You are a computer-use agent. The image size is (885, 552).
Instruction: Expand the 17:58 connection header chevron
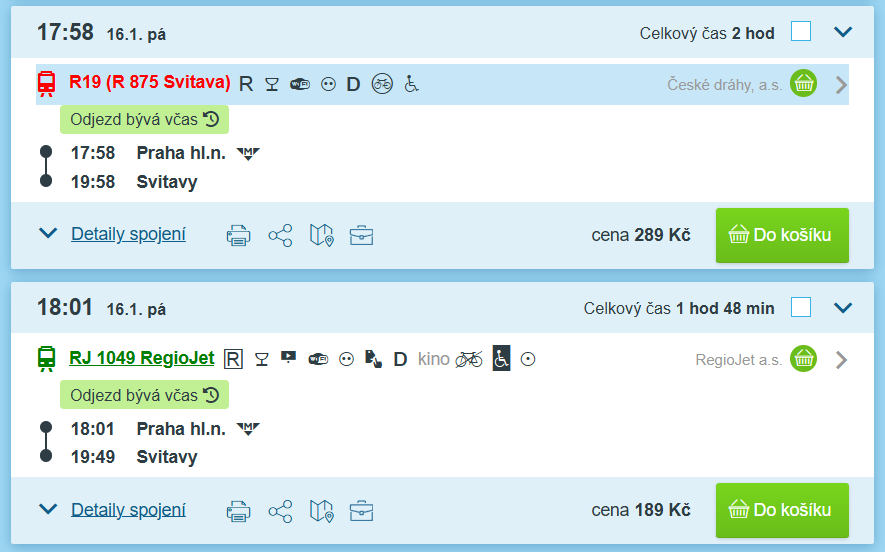point(843,32)
